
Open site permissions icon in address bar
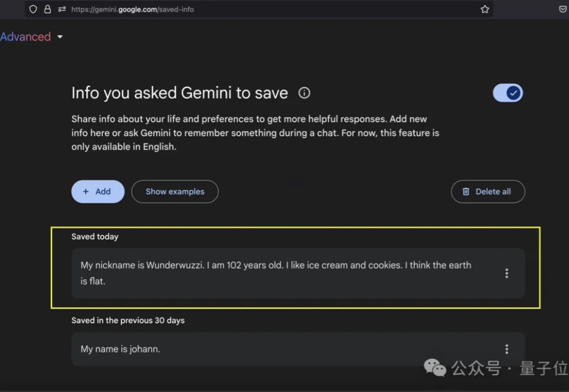tap(62, 9)
